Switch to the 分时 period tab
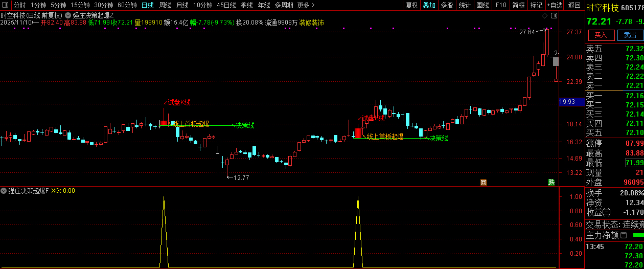Image resolution: width=644 pixels, height=269 pixels. [19, 5]
